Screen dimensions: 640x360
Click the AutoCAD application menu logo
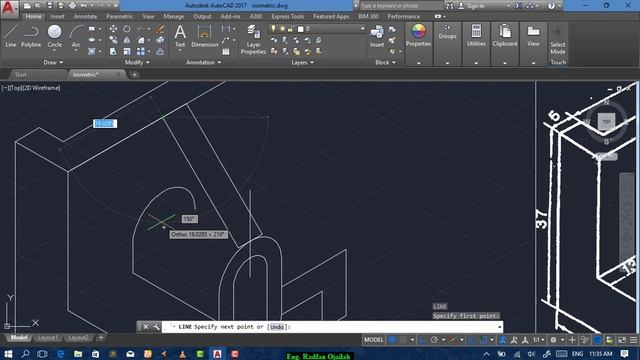click(9, 8)
